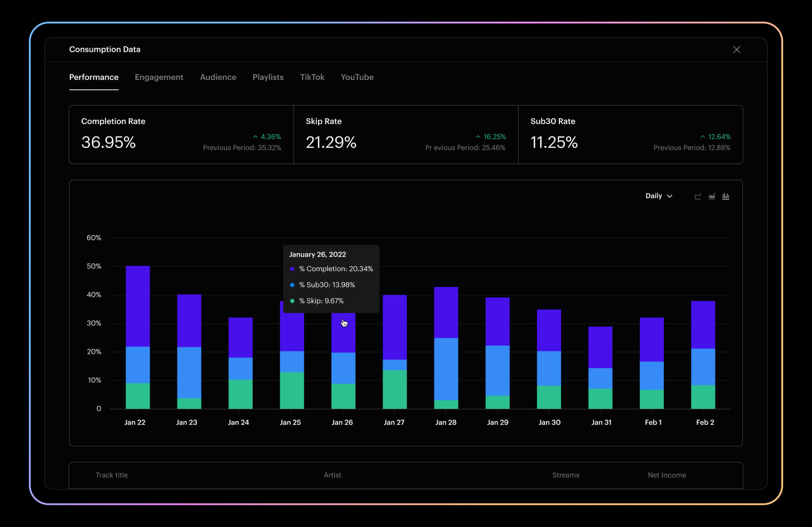Open the Engagement tab
The width and height of the screenshot is (812, 527).
[159, 77]
